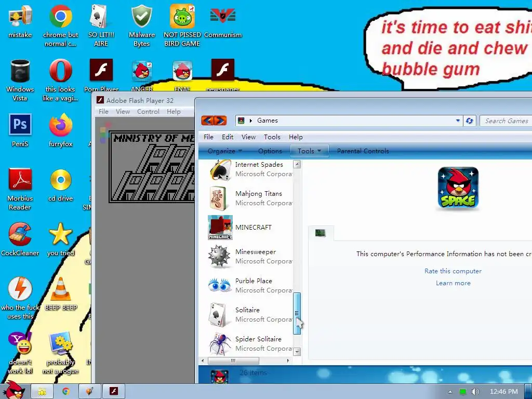The height and width of the screenshot is (399, 532).
Task: Open the 'ANGER' Angry Birds desktop icon
Action: tap(142, 75)
